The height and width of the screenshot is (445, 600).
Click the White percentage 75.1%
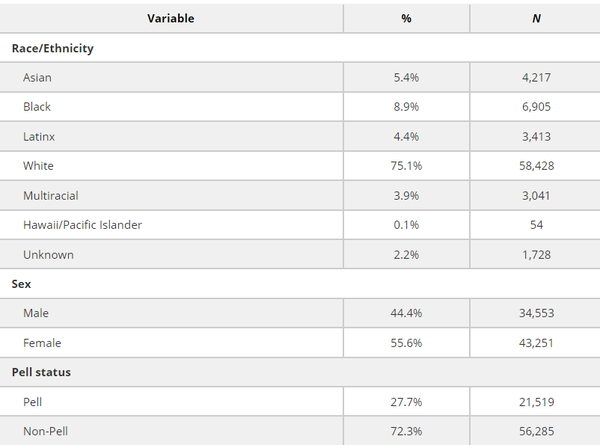406,166
